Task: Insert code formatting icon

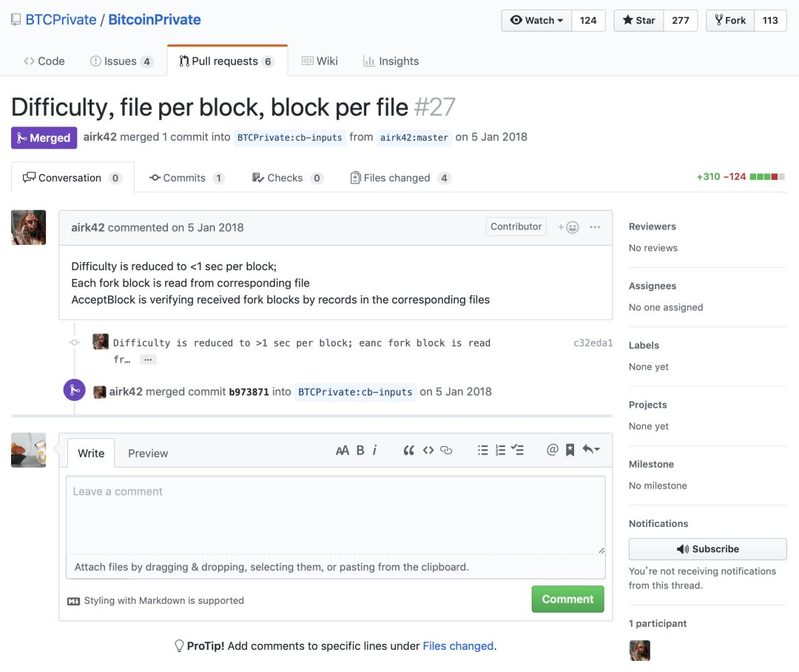Action: [428, 450]
